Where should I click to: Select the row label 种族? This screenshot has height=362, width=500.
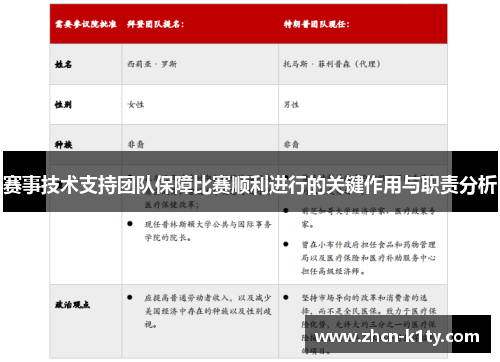(63, 145)
